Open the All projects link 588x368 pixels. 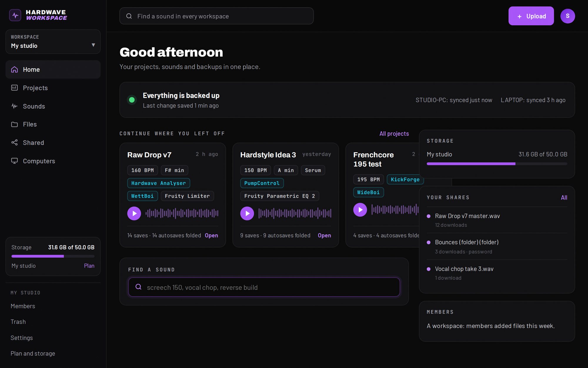(x=394, y=133)
